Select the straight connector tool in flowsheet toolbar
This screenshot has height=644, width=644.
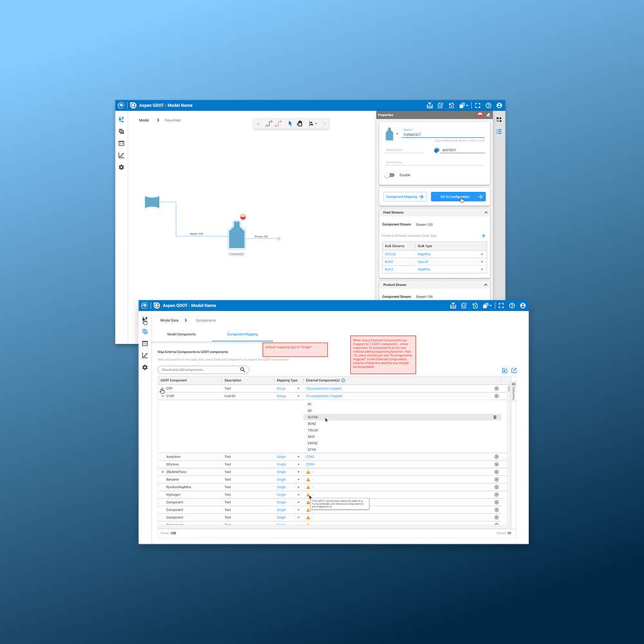pos(269,124)
